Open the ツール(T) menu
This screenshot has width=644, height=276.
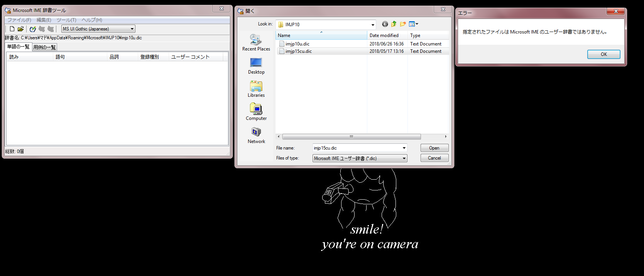pos(66,20)
